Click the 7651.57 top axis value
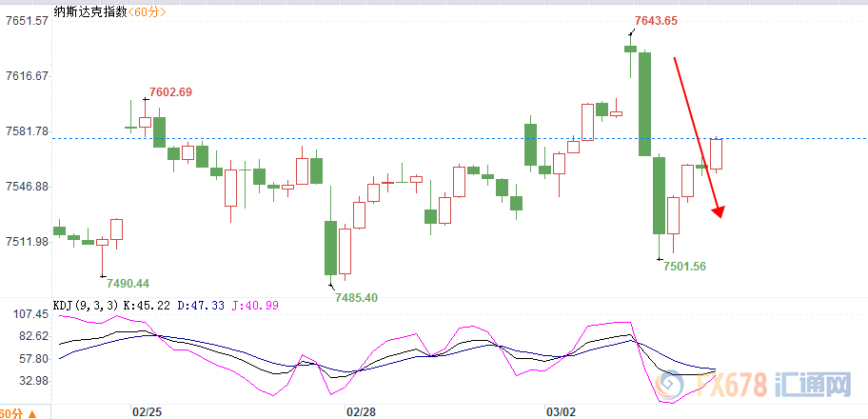 click(x=27, y=21)
